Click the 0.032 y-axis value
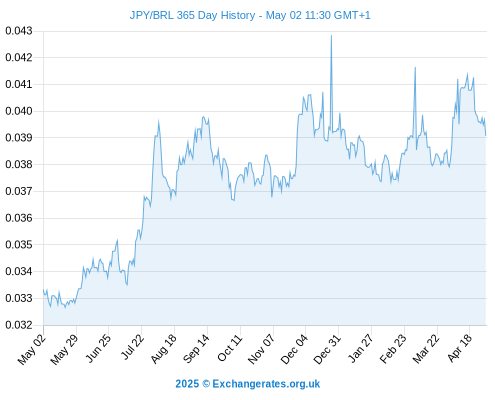495x400 pixels. pos(19,325)
